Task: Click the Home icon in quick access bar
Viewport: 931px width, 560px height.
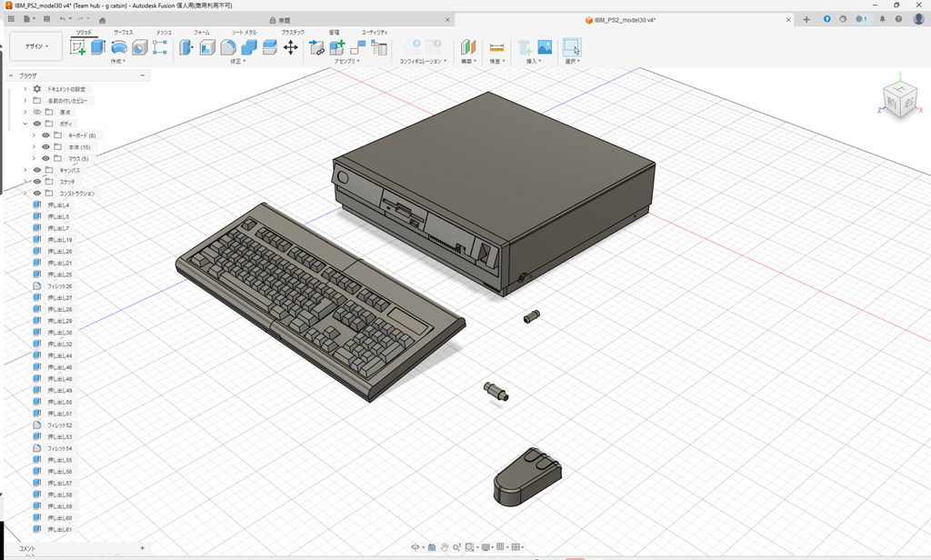Action: pyautogui.click(x=102, y=19)
